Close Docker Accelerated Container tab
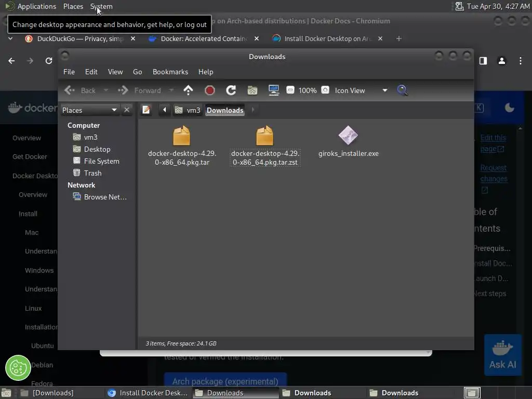 pyautogui.click(x=257, y=38)
